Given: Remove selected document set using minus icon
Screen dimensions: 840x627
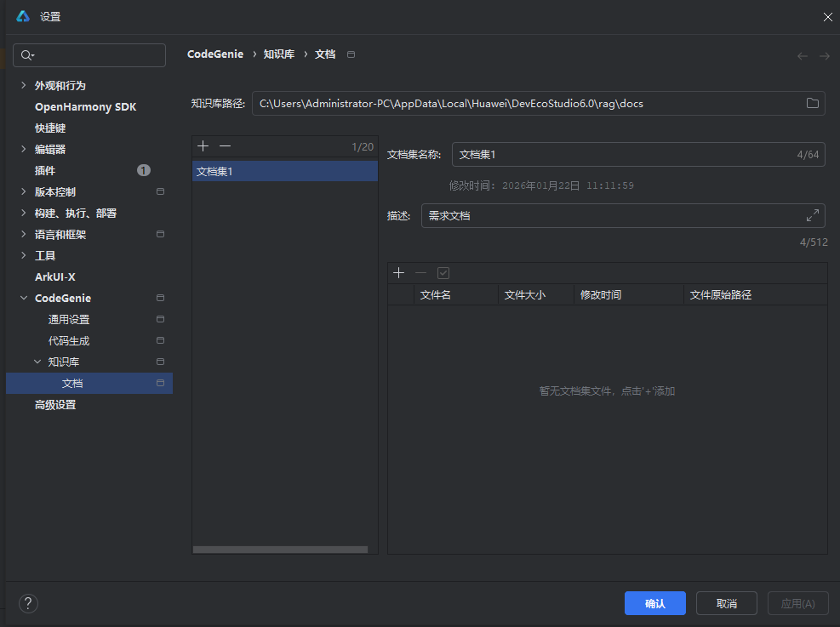Looking at the screenshot, I should (225, 145).
